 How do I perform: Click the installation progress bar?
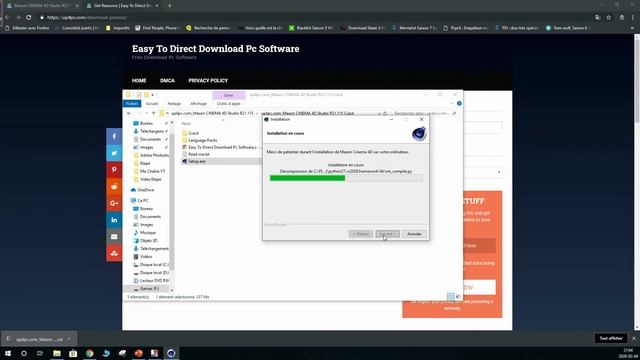pyautogui.click(x=346, y=178)
